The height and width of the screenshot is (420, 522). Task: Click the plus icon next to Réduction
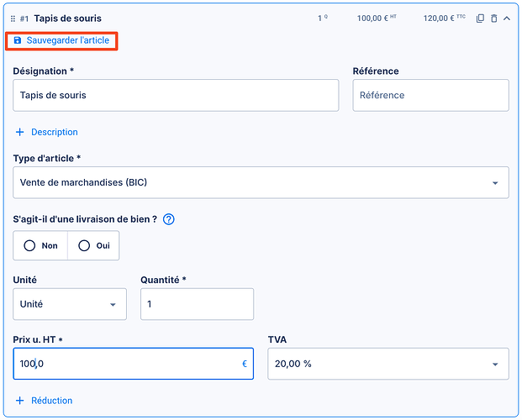[x=20, y=401]
